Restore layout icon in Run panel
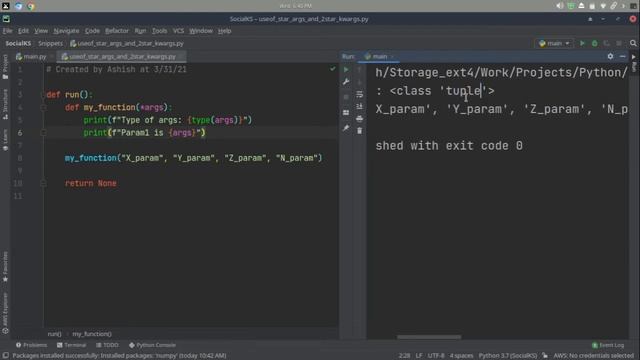This screenshot has height=360, width=640. tap(346, 113)
